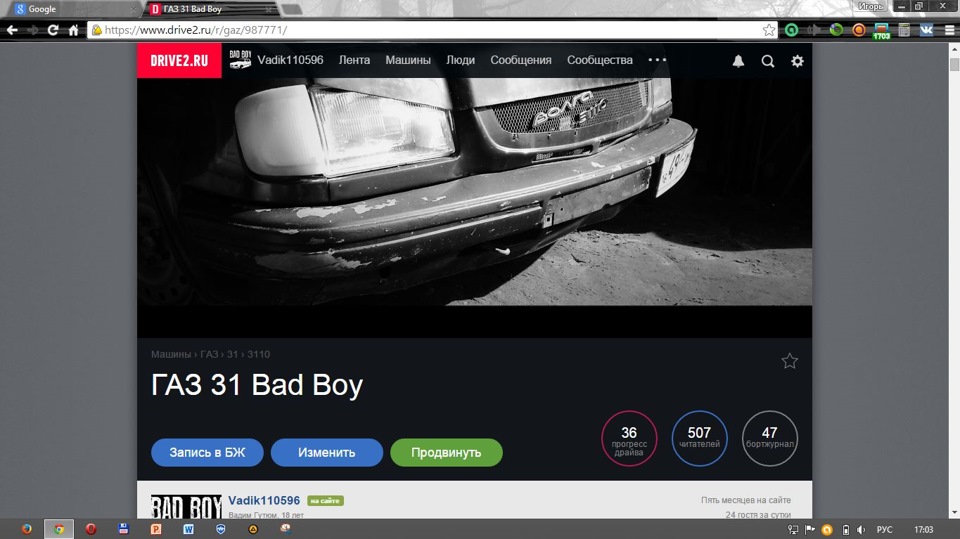
Task: Open Action Center flag in tray
Action: point(810,530)
